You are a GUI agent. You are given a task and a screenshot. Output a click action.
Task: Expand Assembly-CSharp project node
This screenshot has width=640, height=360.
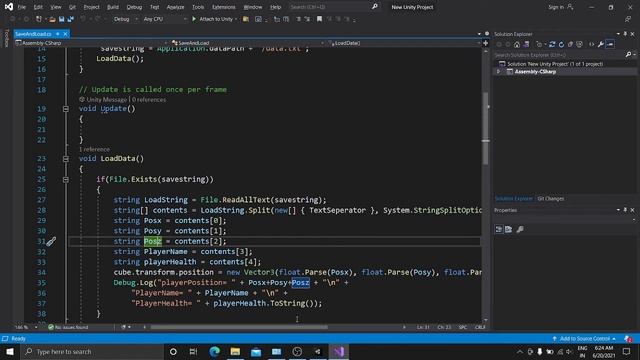(x=498, y=71)
